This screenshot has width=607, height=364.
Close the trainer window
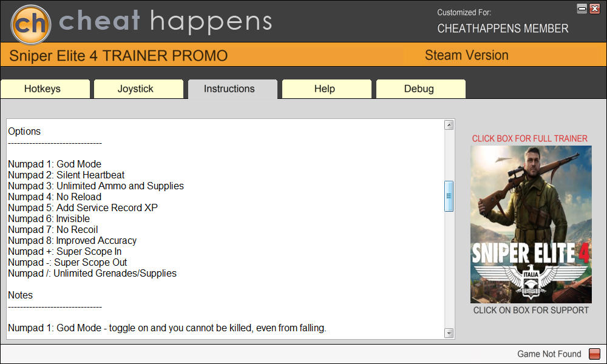click(x=594, y=8)
